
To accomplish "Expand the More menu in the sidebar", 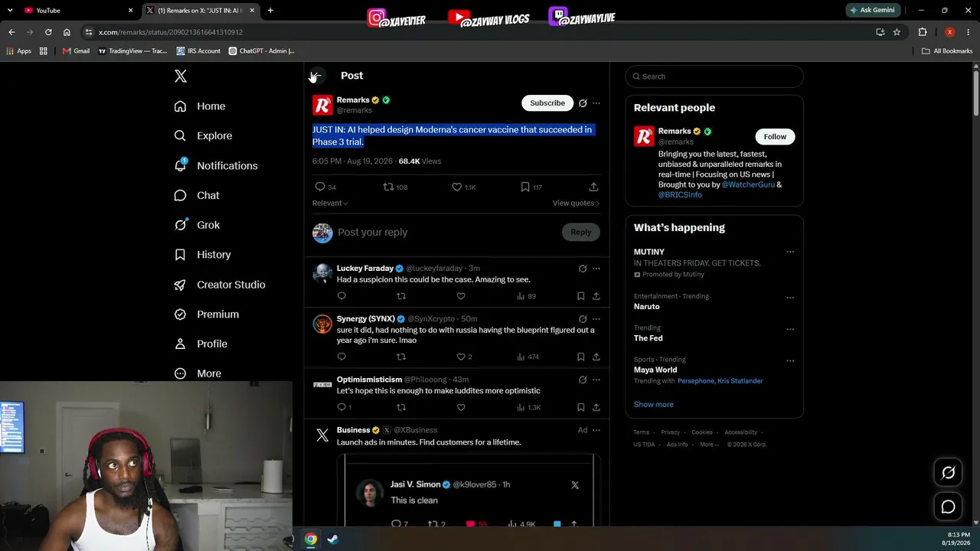I will click(198, 373).
